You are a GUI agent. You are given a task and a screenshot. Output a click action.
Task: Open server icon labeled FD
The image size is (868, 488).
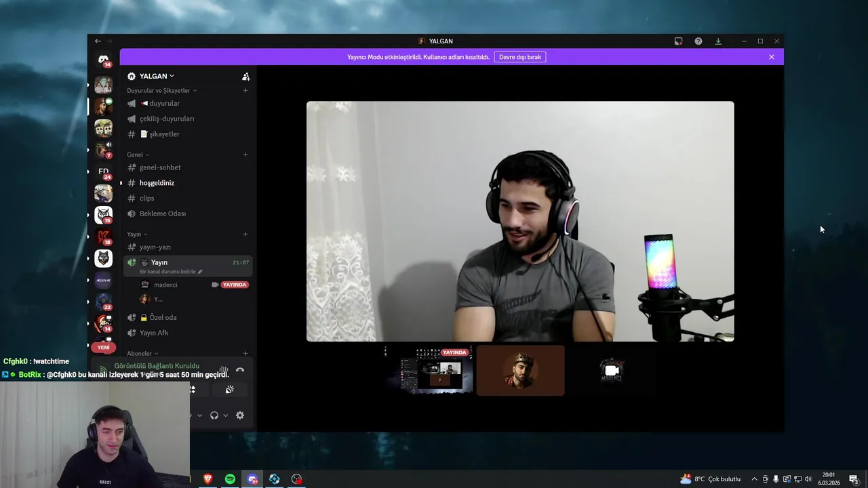point(103,171)
